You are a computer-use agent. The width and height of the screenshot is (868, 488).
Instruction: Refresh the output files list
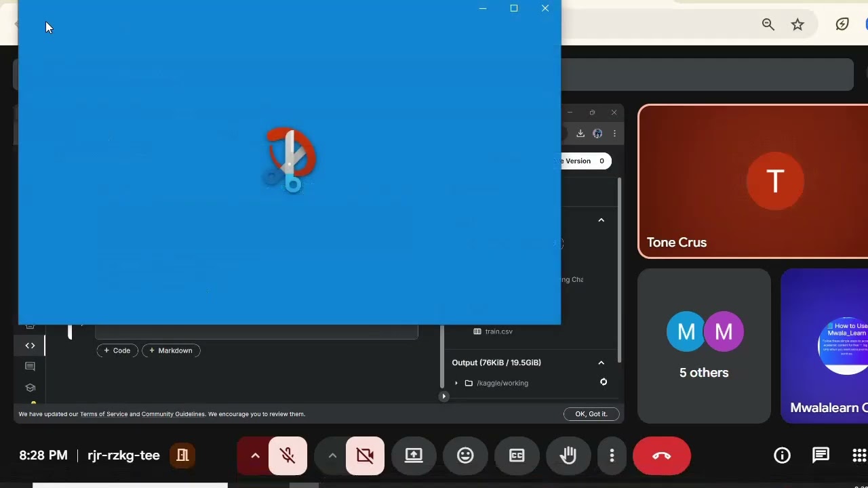(604, 382)
